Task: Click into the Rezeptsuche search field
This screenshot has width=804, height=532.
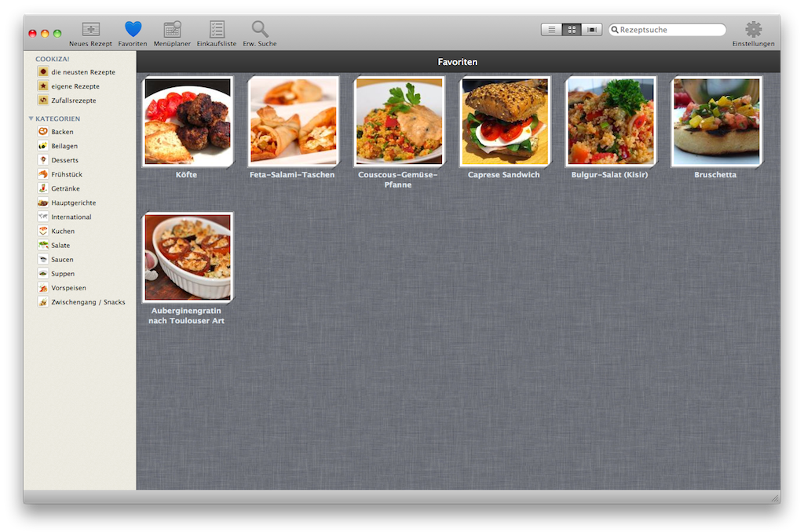Action: pyautogui.click(x=667, y=30)
